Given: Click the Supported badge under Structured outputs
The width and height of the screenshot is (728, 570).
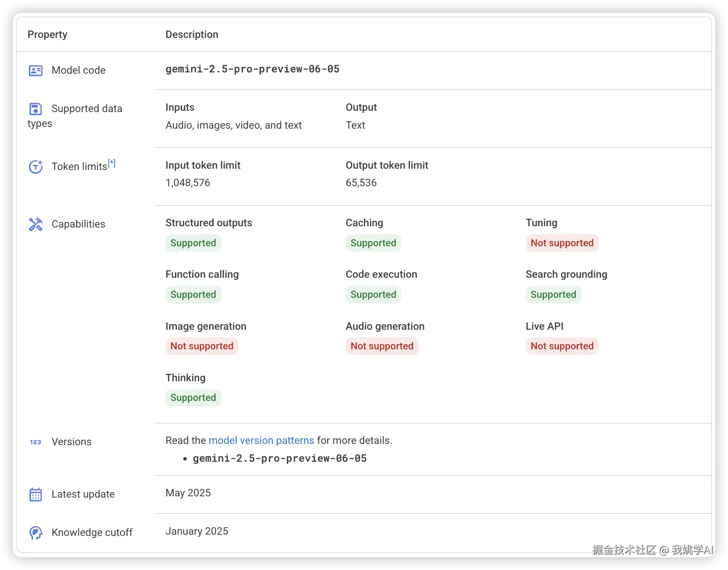Looking at the screenshot, I should coord(193,243).
